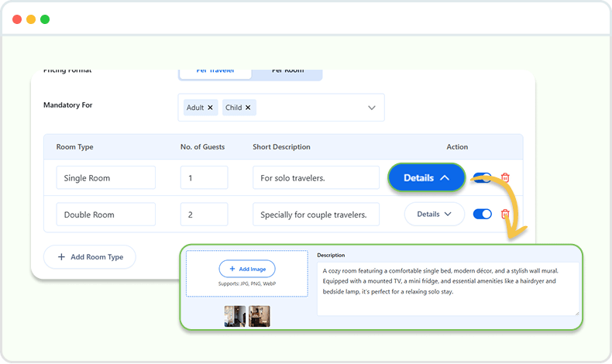Click the Description textarea resize handle
This screenshot has width=612, height=364.
(x=577, y=313)
